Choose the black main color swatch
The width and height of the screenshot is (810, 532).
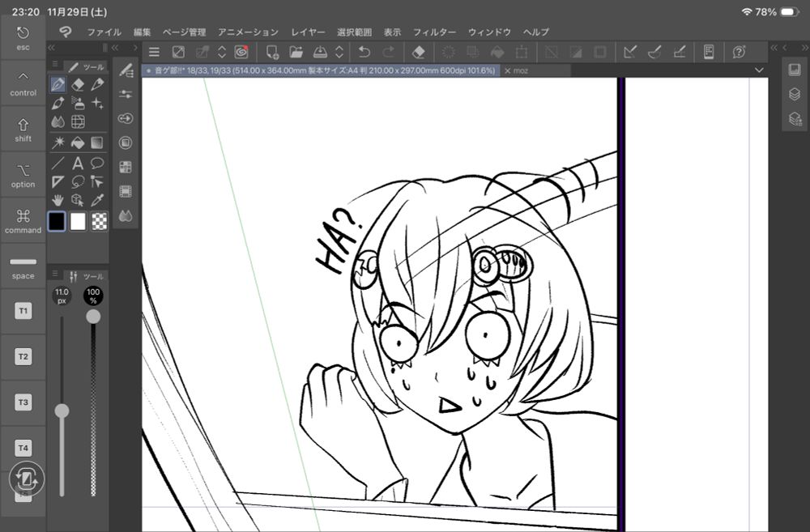click(57, 222)
